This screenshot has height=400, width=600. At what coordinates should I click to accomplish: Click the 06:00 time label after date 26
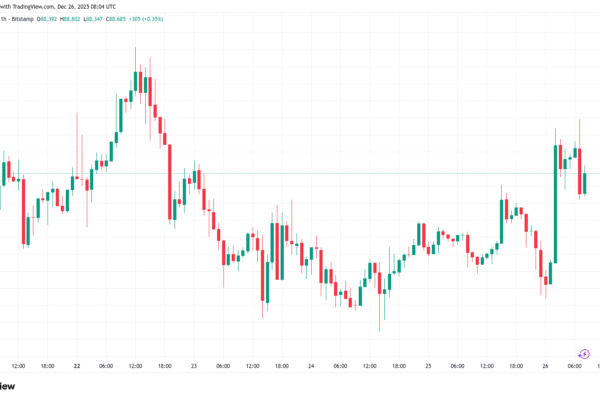pos(574,366)
